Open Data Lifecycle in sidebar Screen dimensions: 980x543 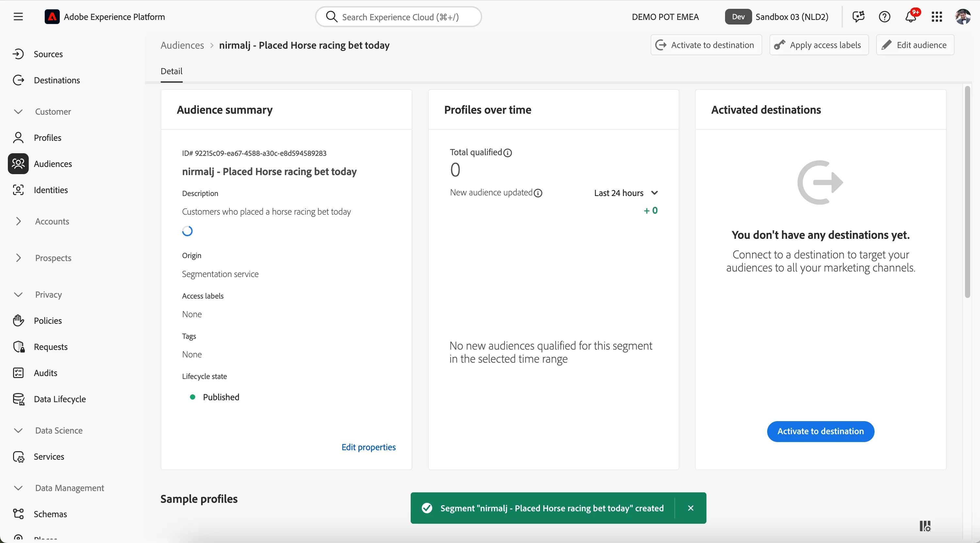[60, 399]
